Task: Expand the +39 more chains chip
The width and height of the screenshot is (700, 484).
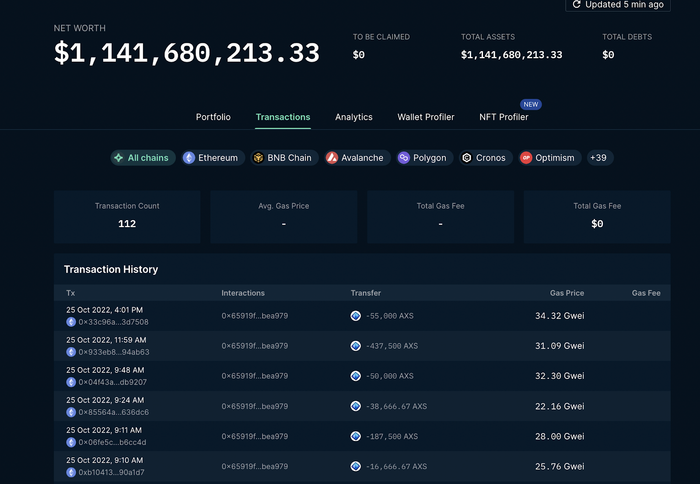Action: [x=600, y=158]
